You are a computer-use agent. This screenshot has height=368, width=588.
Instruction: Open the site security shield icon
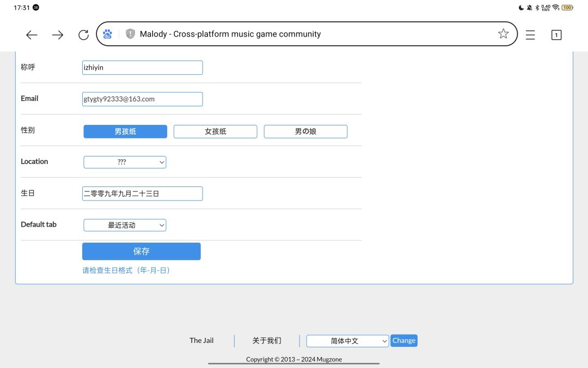click(130, 34)
